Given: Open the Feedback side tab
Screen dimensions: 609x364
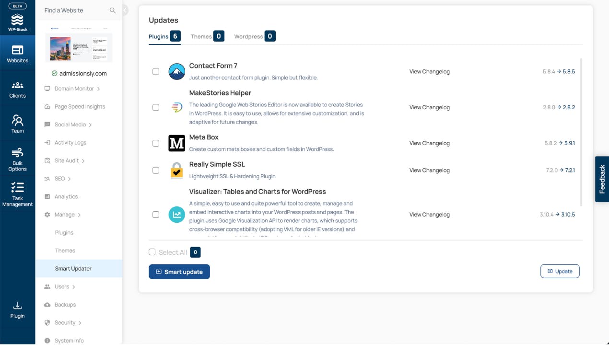Looking at the screenshot, I should 602,179.
